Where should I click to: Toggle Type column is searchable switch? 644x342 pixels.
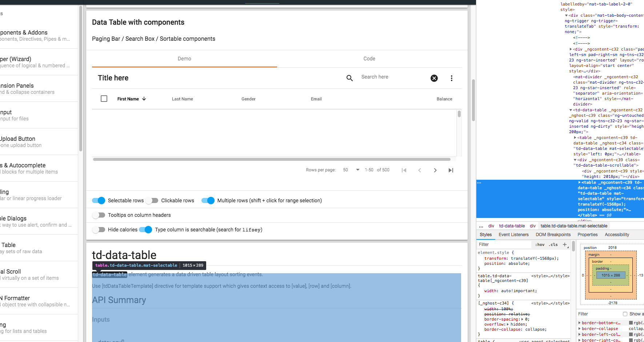(x=145, y=230)
